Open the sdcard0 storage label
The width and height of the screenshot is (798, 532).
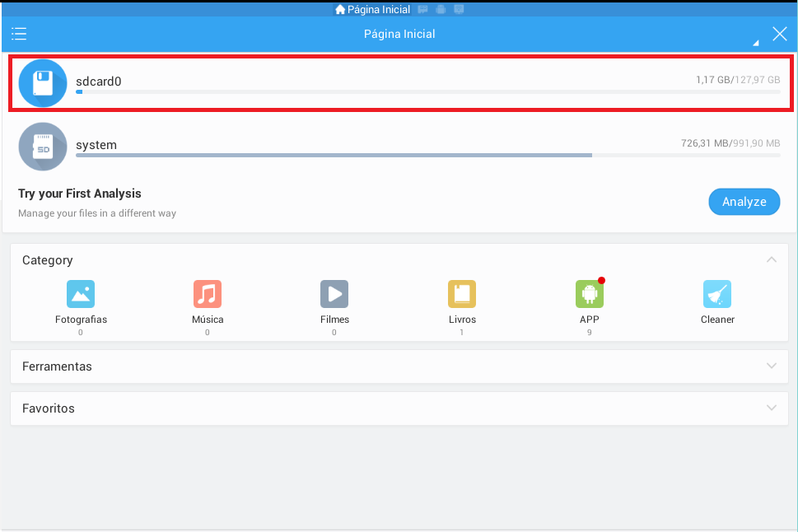[x=98, y=82]
